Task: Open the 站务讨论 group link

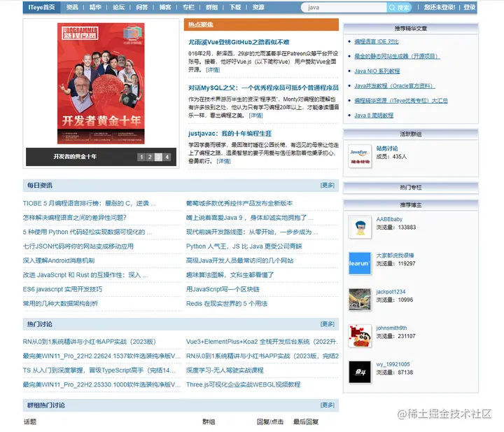Action: [x=387, y=148]
